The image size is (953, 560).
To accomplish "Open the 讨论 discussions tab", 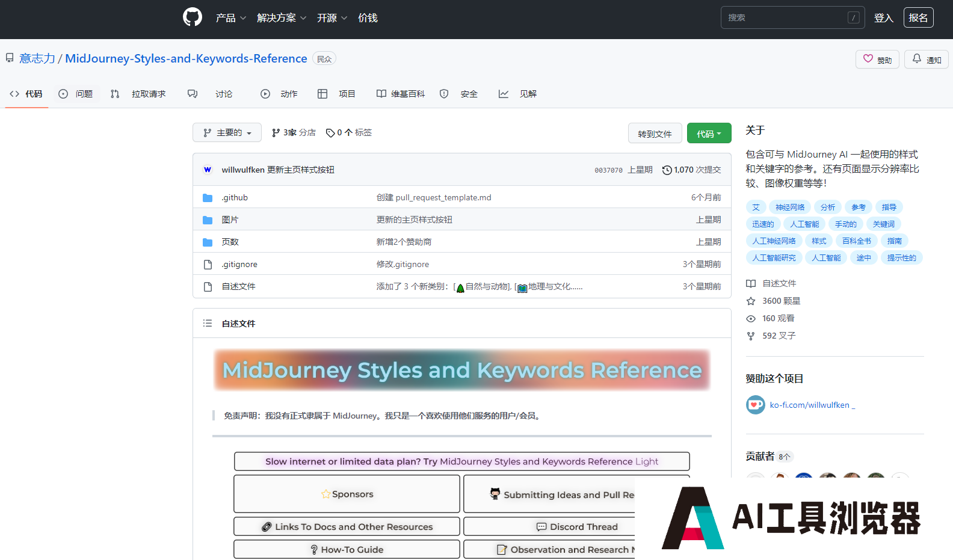I will tap(210, 94).
